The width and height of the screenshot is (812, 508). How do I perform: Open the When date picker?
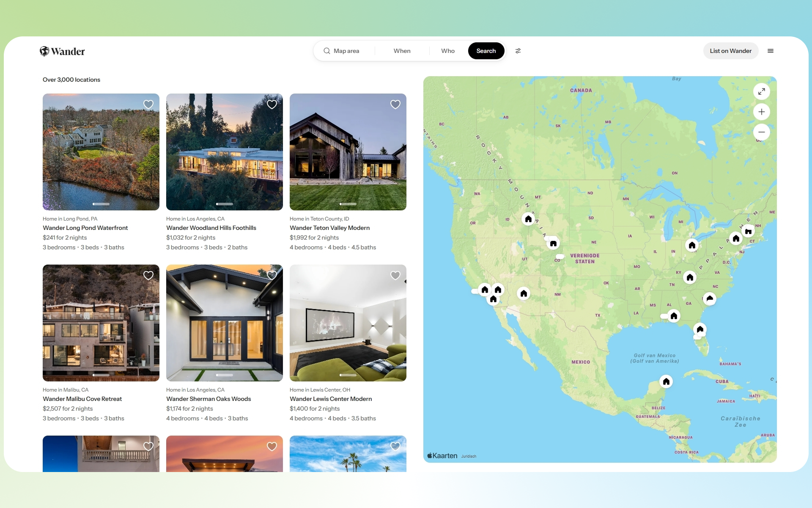coord(402,51)
